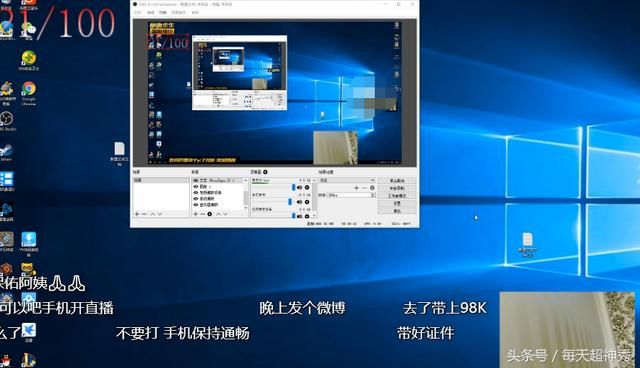The height and width of the screenshot is (368, 640).
Task: Open source properties using the sources gear icon
Action: 210,214
